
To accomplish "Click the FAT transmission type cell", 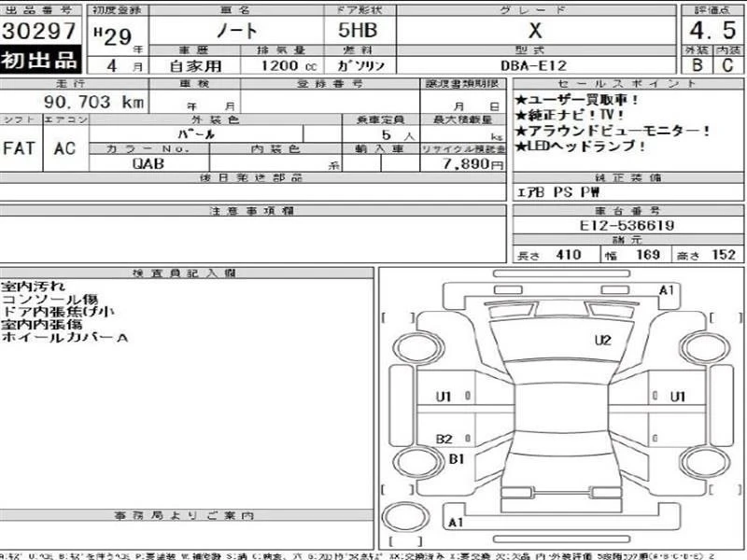I will (21, 148).
